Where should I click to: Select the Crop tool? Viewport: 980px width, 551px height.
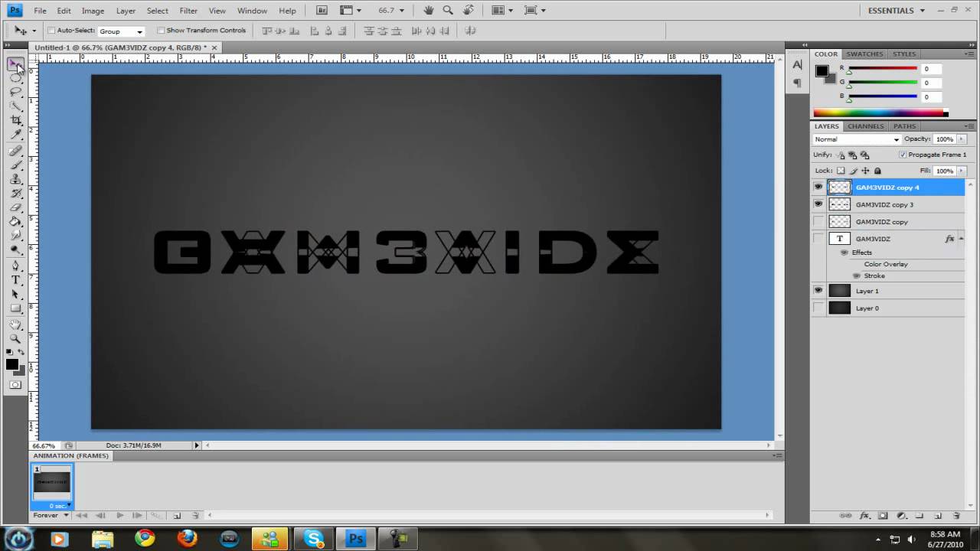point(15,120)
